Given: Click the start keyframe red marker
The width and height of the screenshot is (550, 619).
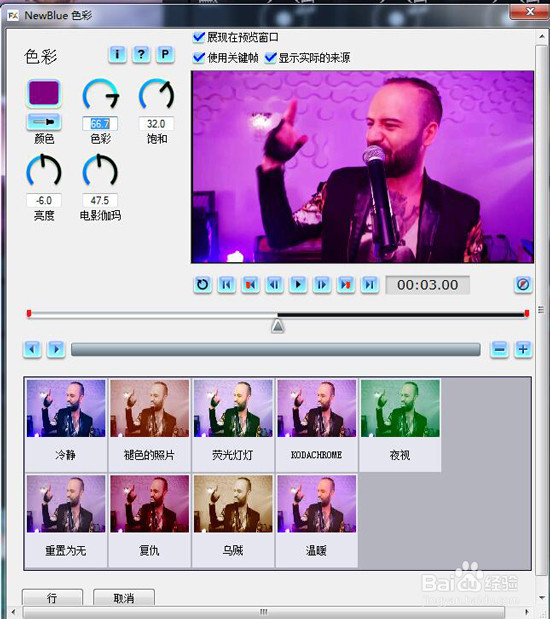Looking at the screenshot, I should [29, 313].
